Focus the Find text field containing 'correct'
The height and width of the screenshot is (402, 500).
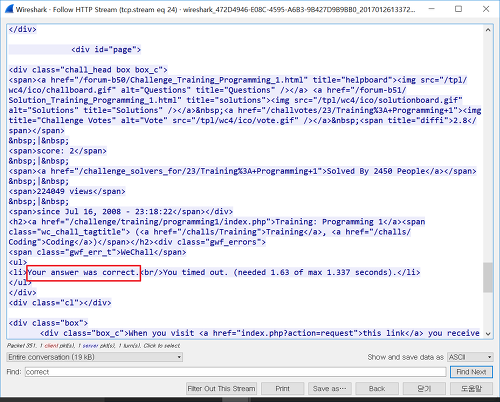coord(235,372)
